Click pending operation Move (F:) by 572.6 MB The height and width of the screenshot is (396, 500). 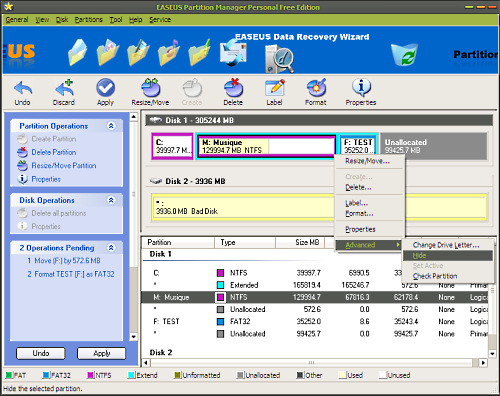(x=64, y=261)
